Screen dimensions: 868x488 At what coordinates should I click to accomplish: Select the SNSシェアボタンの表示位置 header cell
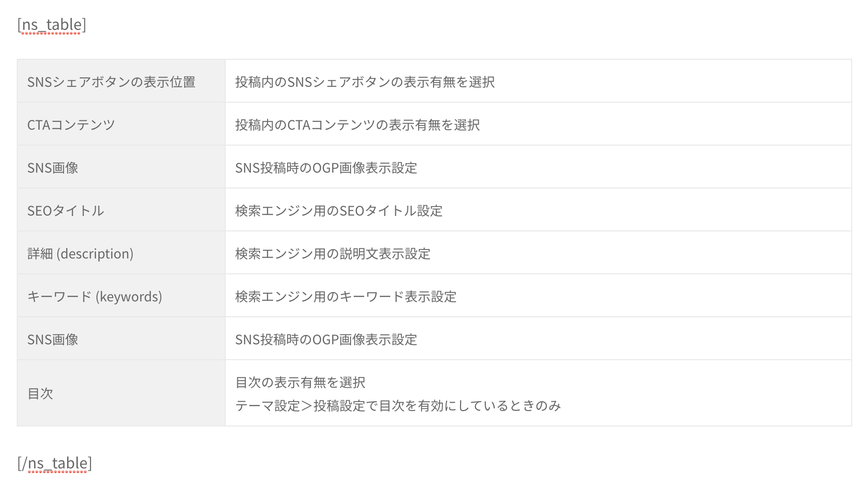[111, 82]
